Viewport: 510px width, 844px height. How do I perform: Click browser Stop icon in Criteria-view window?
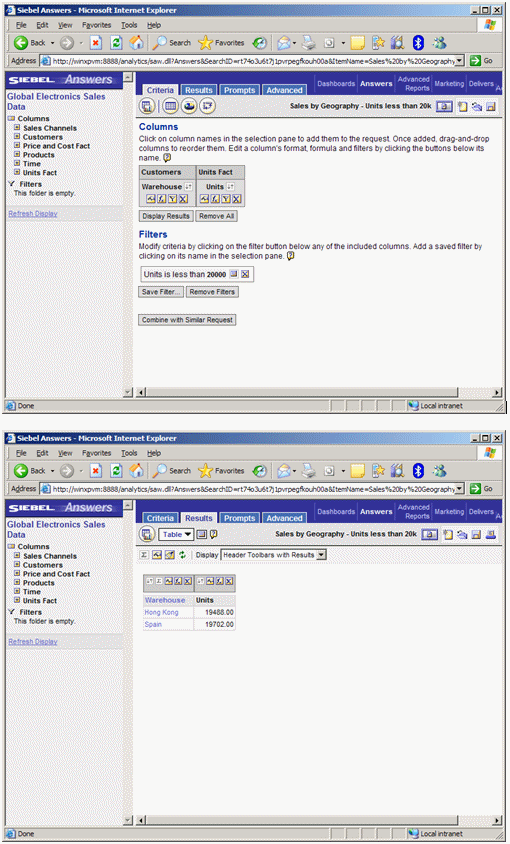pyautogui.click(x=96, y=43)
